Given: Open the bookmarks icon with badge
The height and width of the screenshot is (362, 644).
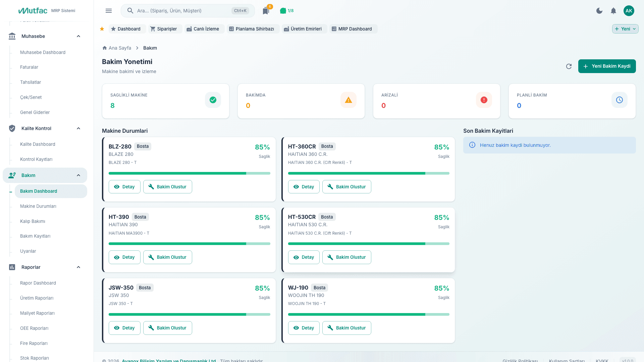Looking at the screenshot, I should pyautogui.click(x=266, y=11).
